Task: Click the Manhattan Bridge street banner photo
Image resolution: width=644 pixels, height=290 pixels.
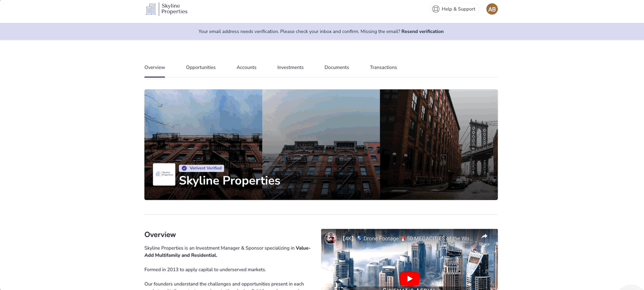Action: point(439,145)
